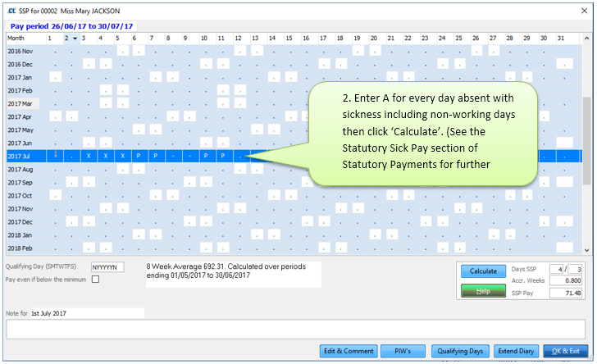
Task: Click the P cell for 11 July 2017
Action: [223, 156]
